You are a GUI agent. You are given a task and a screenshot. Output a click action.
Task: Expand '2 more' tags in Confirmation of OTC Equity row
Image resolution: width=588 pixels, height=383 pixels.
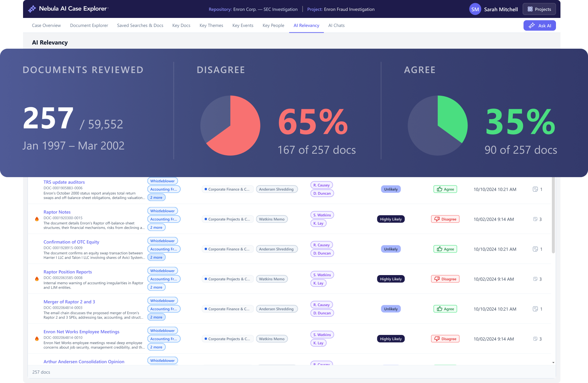156,257
